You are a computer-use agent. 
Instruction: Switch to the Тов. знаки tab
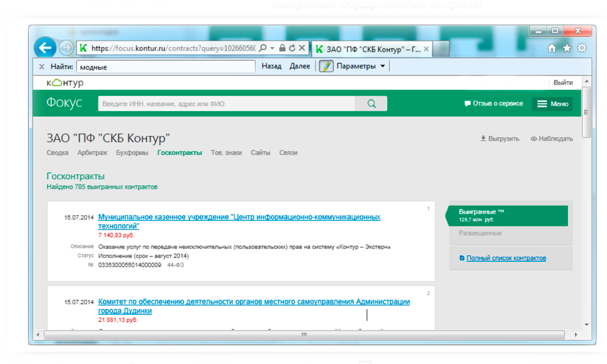pyautogui.click(x=226, y=153)
